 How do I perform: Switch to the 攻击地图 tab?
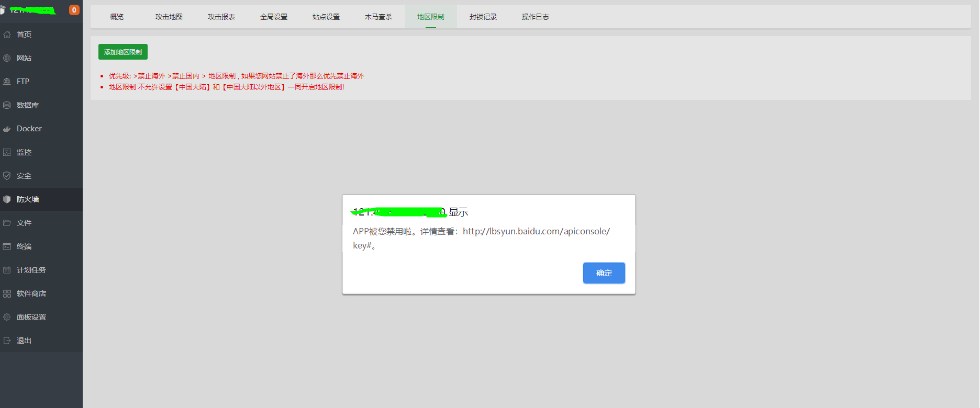click(169, 17)
